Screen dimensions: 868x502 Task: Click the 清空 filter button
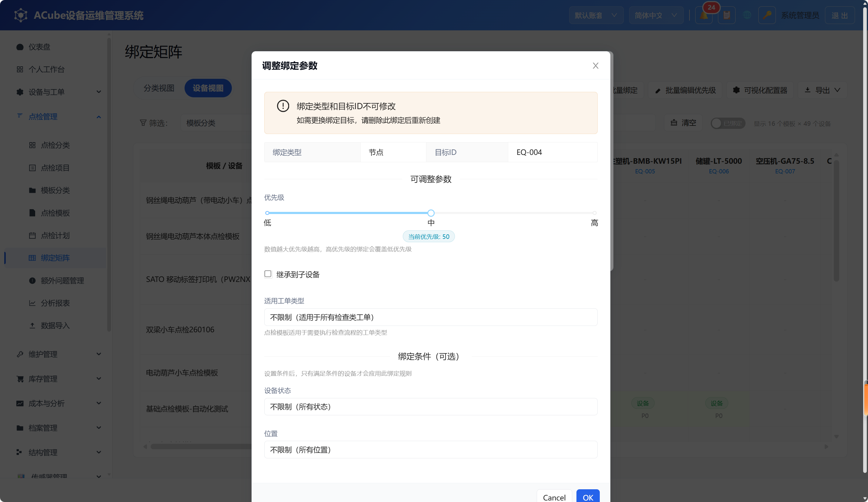tap(683, 123)
